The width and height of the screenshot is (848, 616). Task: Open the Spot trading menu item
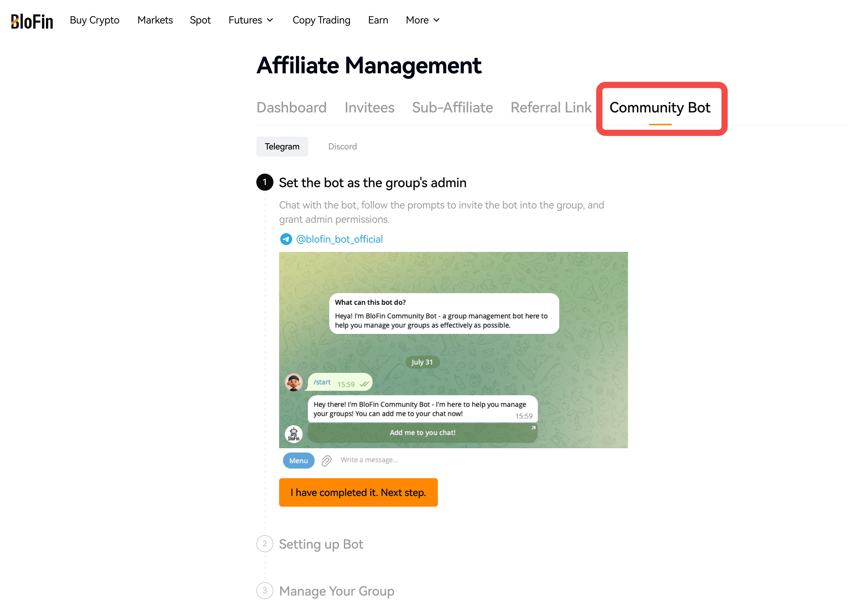pos(200,20)
